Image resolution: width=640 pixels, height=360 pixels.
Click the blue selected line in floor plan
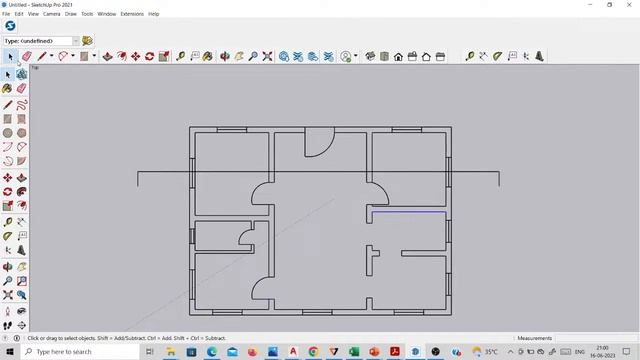coord(409,212)
